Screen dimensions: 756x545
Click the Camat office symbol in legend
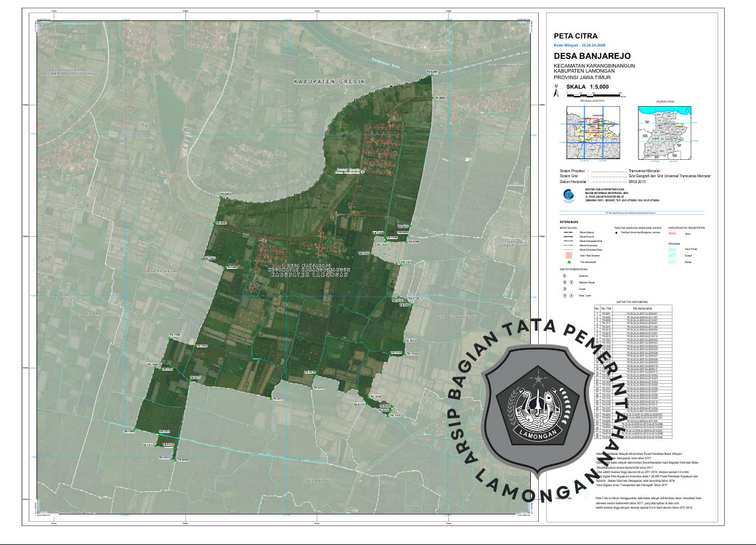point(564,289)
